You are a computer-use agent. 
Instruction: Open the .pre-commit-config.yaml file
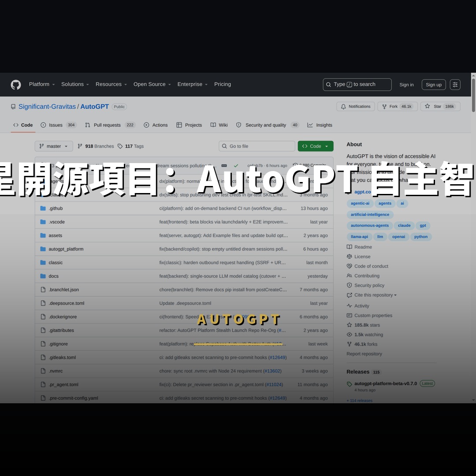74,398
